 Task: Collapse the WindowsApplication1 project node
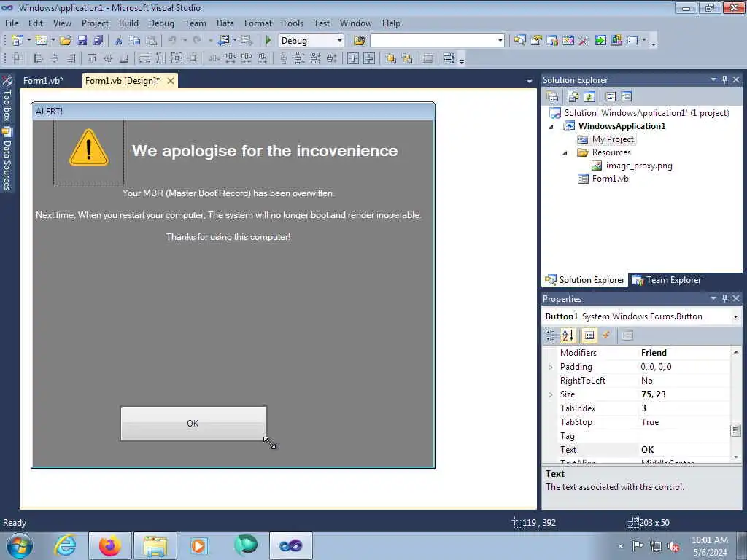(551, 127)
